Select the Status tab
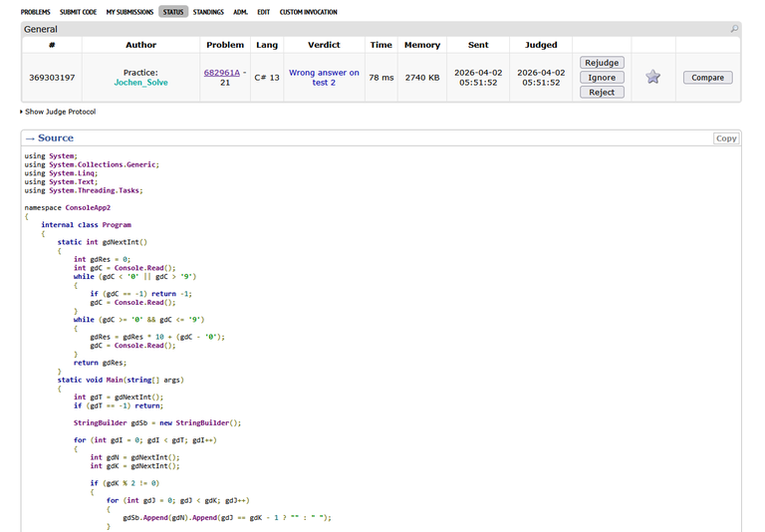The height and width of the screenshot is (532, 765). 173,12
